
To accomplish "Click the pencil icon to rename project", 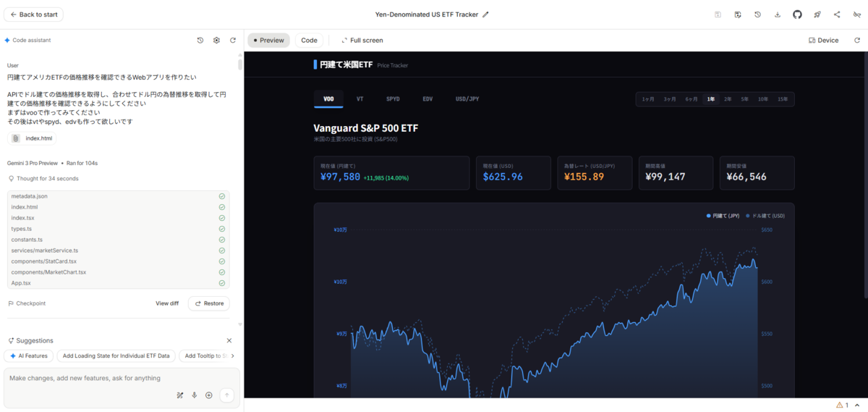I will point(485,14).
